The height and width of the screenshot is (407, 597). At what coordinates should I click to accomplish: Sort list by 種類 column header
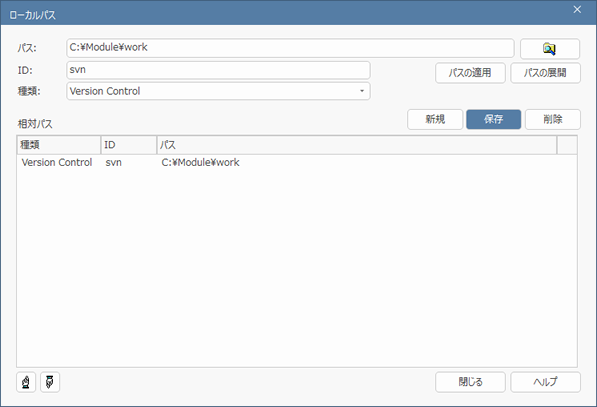coord(59,145)
